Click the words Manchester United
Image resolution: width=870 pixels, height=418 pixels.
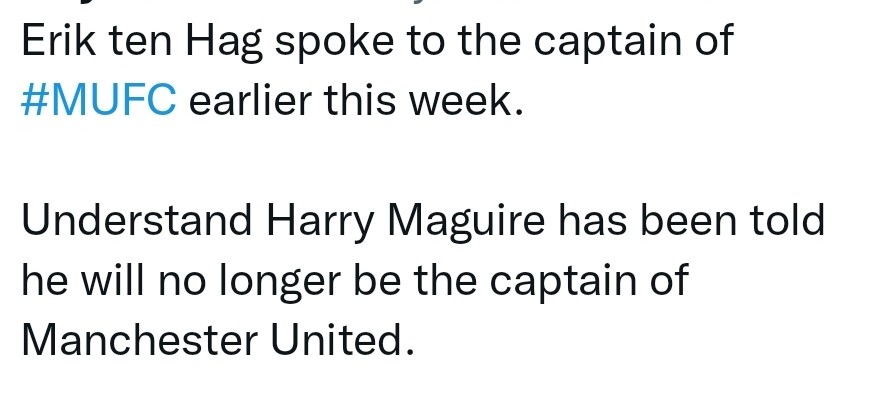coord(218,340)
